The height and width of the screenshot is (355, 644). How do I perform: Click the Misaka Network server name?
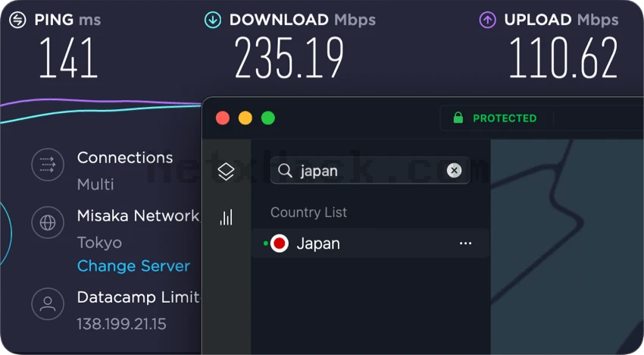click(138, 215)
